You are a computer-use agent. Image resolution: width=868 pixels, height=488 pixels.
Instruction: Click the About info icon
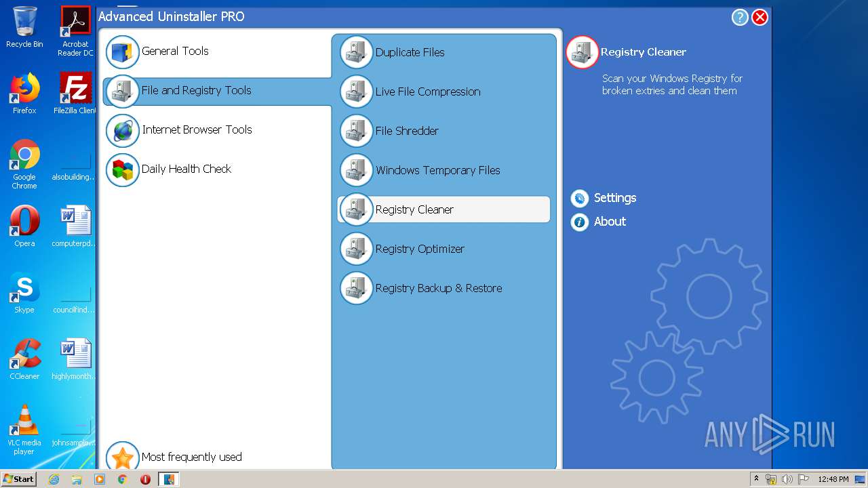(580, 222)
